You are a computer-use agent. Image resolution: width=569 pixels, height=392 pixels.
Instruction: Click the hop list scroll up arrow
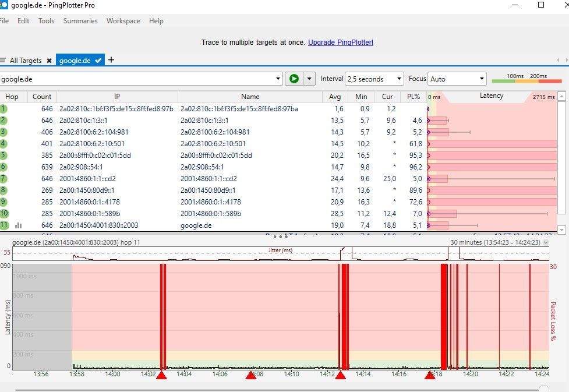coord(562,96)
